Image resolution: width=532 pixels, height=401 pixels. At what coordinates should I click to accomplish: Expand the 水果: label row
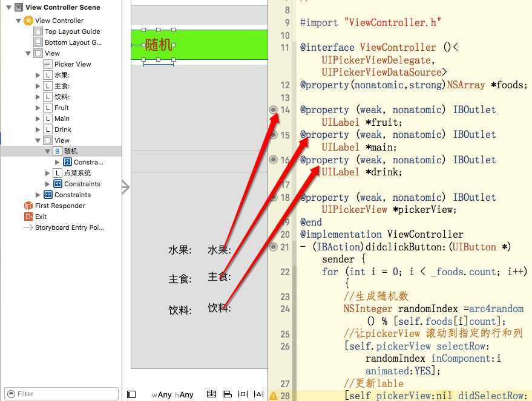coord(38,75)
